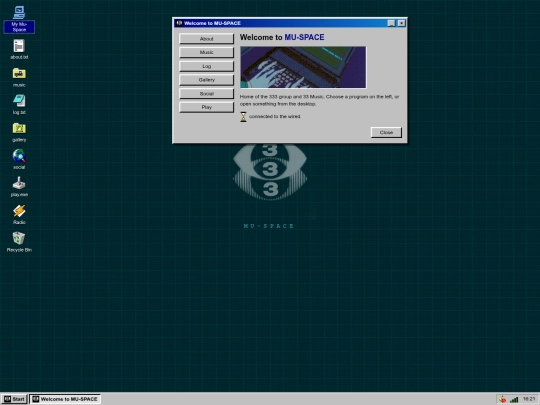The width and height of the screenshot is (540, 405).
Task: Open the Recycle Bin icon
Action: click(19, 242)
